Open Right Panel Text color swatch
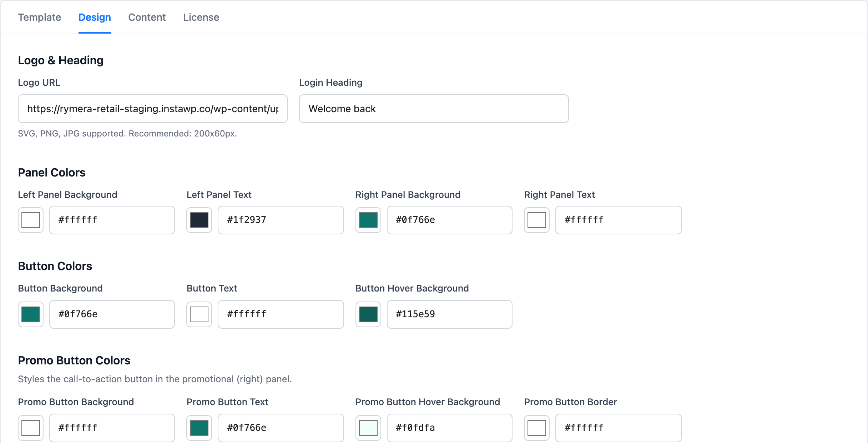868x443 pixels. [x=537, y=220]
